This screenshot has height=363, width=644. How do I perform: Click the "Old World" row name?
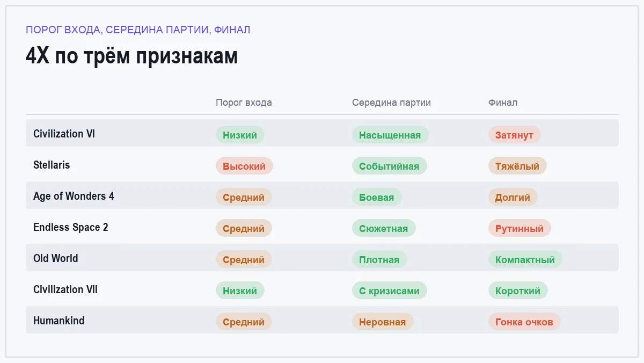point(56,258)
